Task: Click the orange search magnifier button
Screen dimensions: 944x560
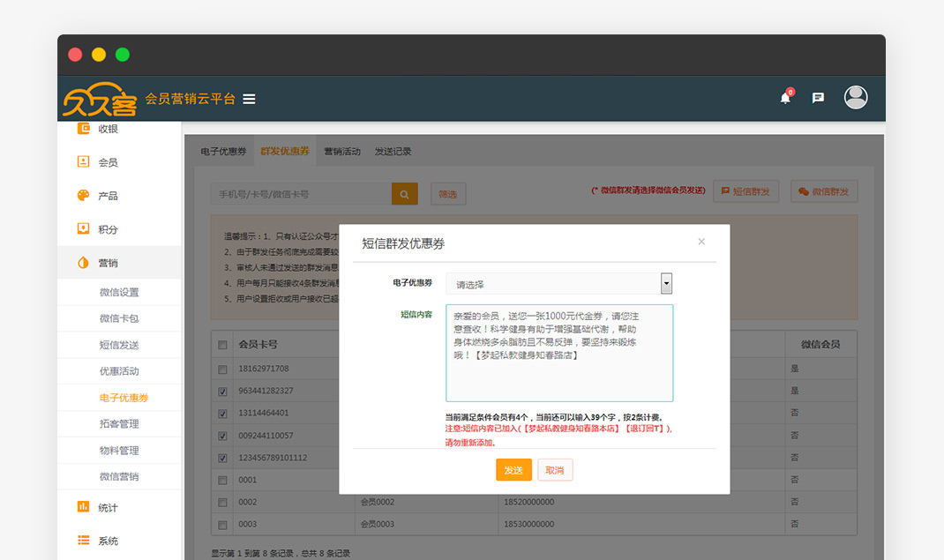Action: [404, 194]
